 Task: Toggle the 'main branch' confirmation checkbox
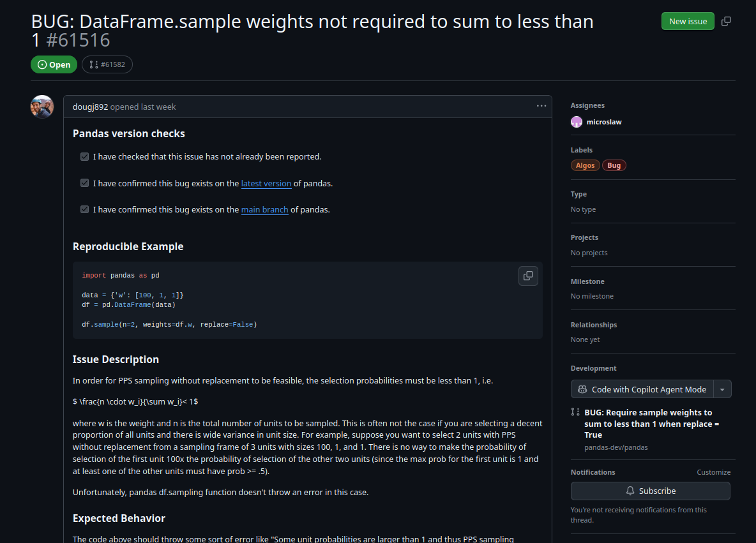(x=84, y=209)
